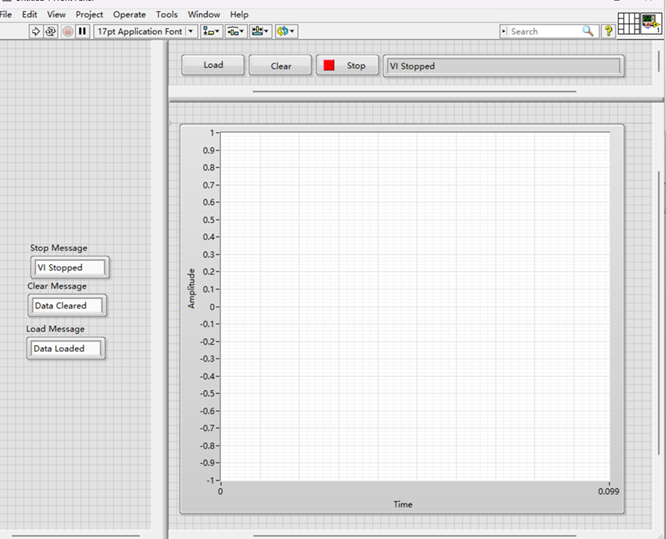Toggle the red Stop button
This screenshot has width=666, height=539.
(345, 66)
